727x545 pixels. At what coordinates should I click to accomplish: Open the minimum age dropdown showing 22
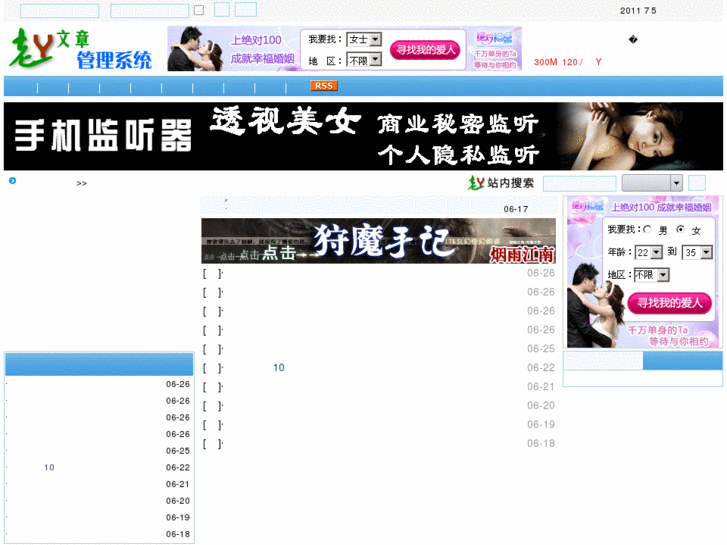(x=649, y=252)
